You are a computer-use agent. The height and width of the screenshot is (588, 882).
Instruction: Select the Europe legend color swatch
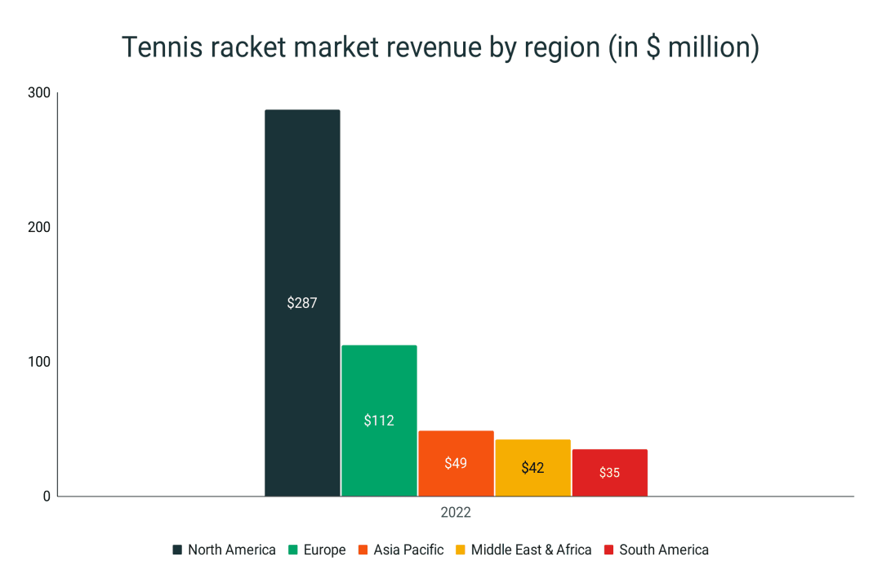(292, 550)
